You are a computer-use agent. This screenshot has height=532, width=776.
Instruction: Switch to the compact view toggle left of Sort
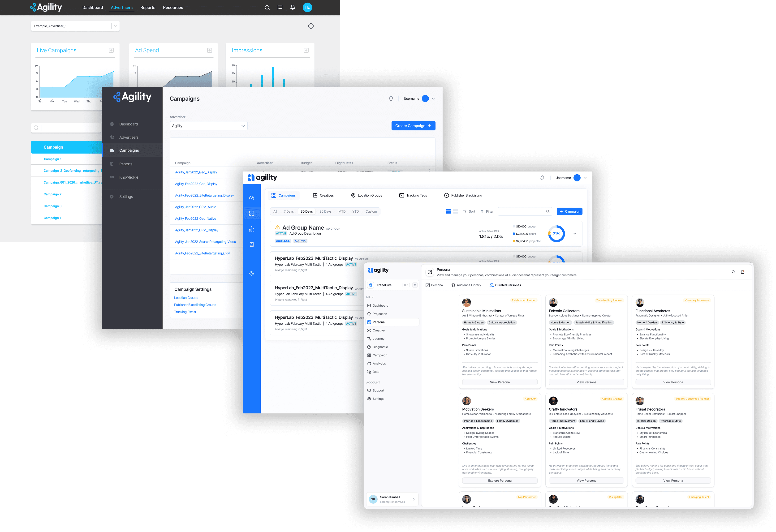click(455, 212)
